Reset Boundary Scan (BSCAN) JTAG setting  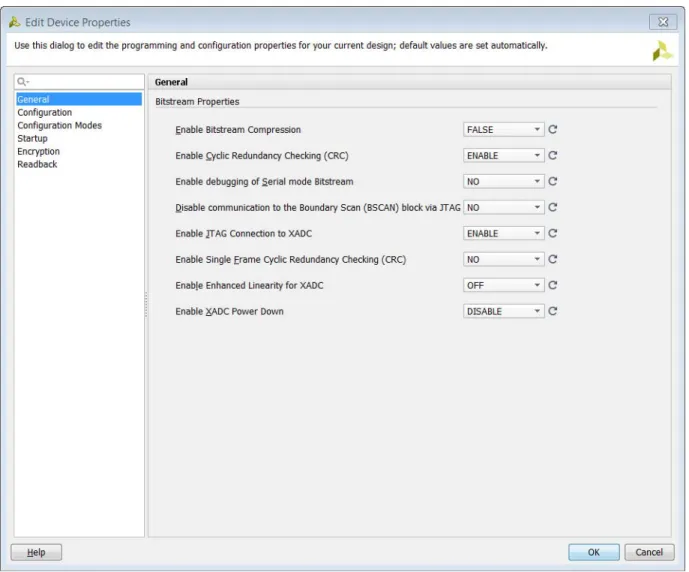tap(552, 207)
